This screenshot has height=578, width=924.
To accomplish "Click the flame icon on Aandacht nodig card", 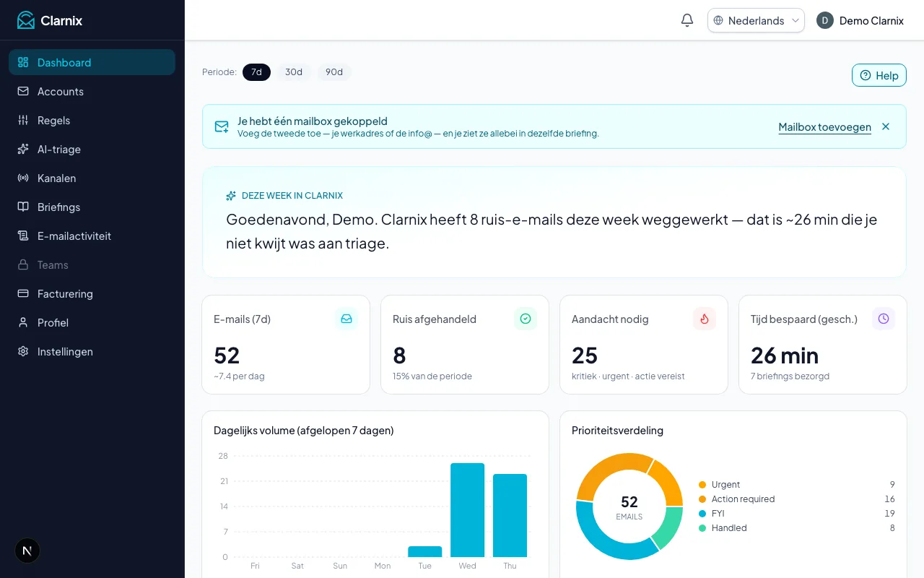I will click(x=705, y=319).
